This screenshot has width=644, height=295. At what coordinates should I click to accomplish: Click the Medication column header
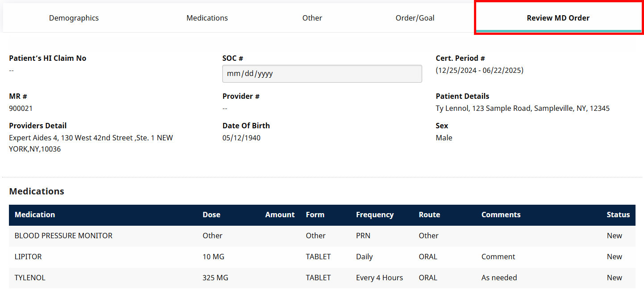click(x=35, y=215)
